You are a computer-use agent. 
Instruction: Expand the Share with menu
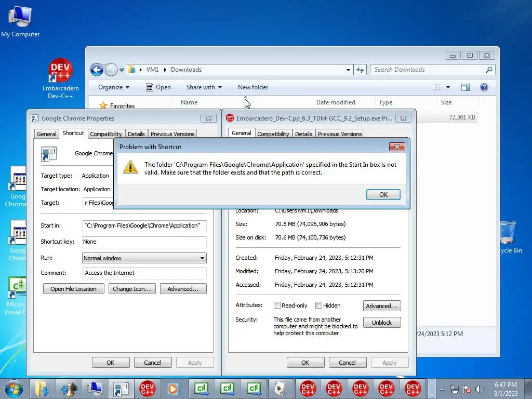204,87
